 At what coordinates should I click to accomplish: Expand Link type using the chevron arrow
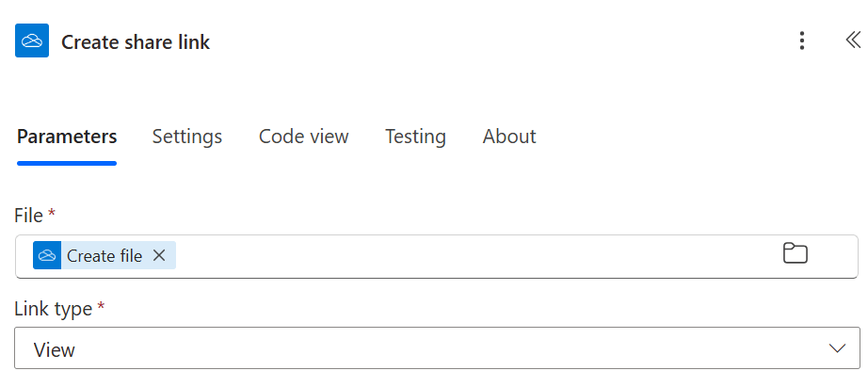click(x=837, y=348)
